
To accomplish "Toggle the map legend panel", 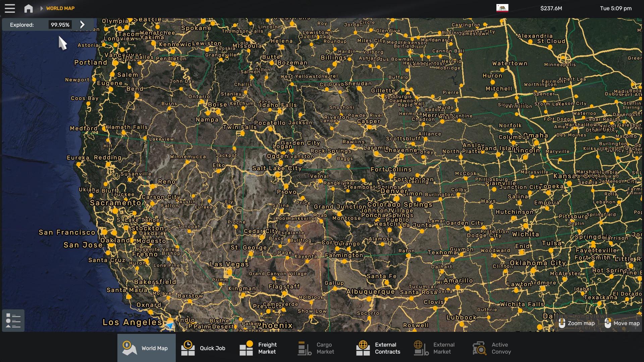I will [x=13, y=320].
